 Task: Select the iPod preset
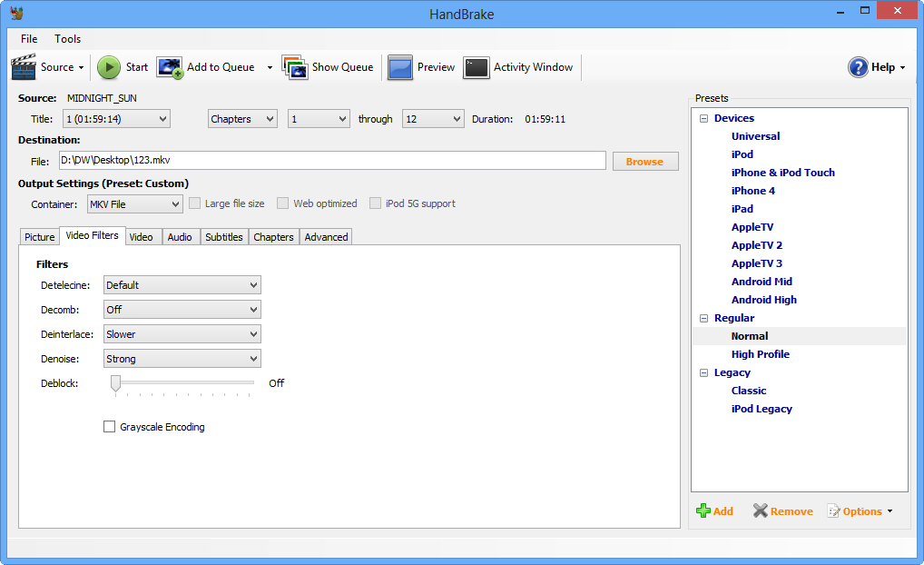coord(742,154)
